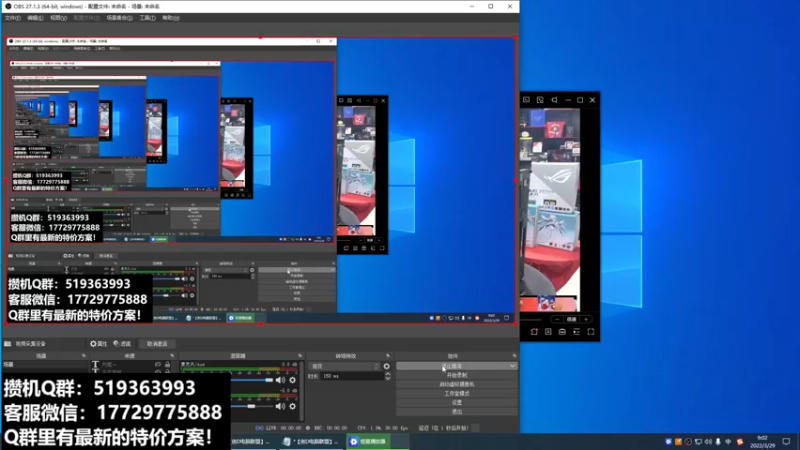The width and height of the screenshot is (800, 450).
Task: Click the 取消激活 button
Action: [157, 344]
